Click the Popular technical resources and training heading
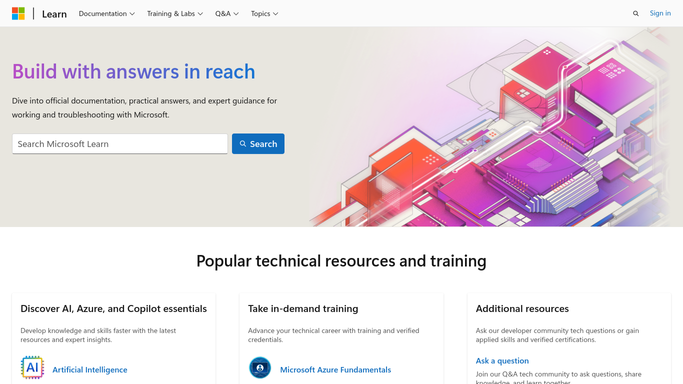This screenshot has width=683, height=384. pyautogui.click(x=341, y=261)
